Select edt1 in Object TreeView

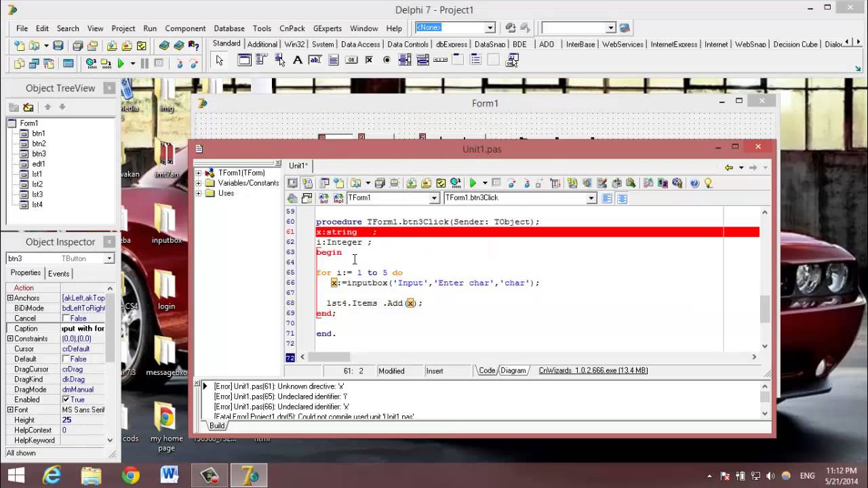click(39, 164)
